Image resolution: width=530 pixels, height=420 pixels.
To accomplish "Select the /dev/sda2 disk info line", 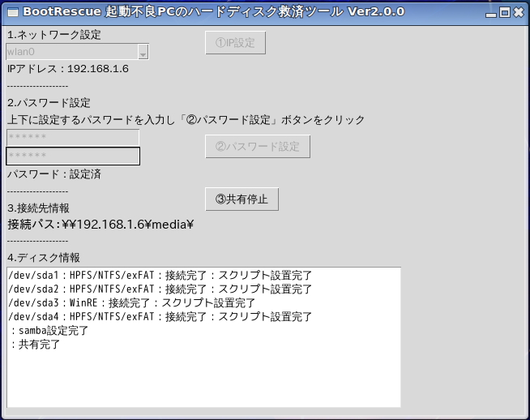I will (x=160, y=289).
